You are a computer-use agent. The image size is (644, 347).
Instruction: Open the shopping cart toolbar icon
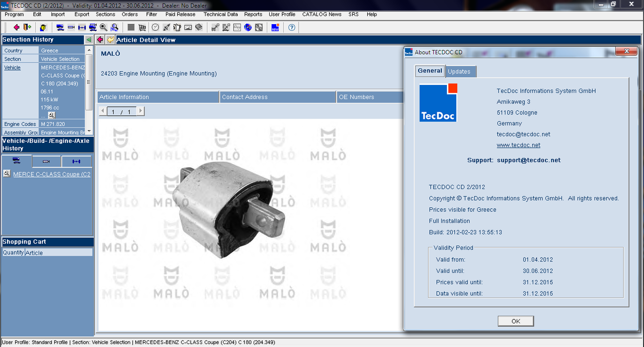coord(142,27)
